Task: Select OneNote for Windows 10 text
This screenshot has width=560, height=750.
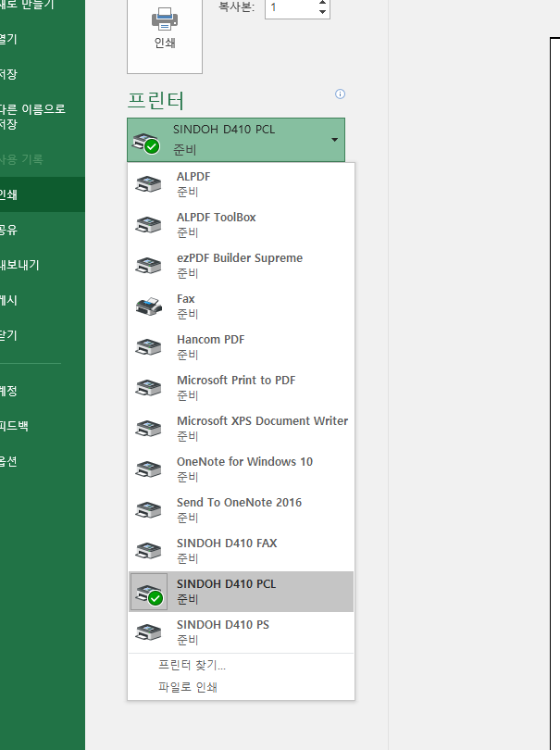Action: [245, 462]
